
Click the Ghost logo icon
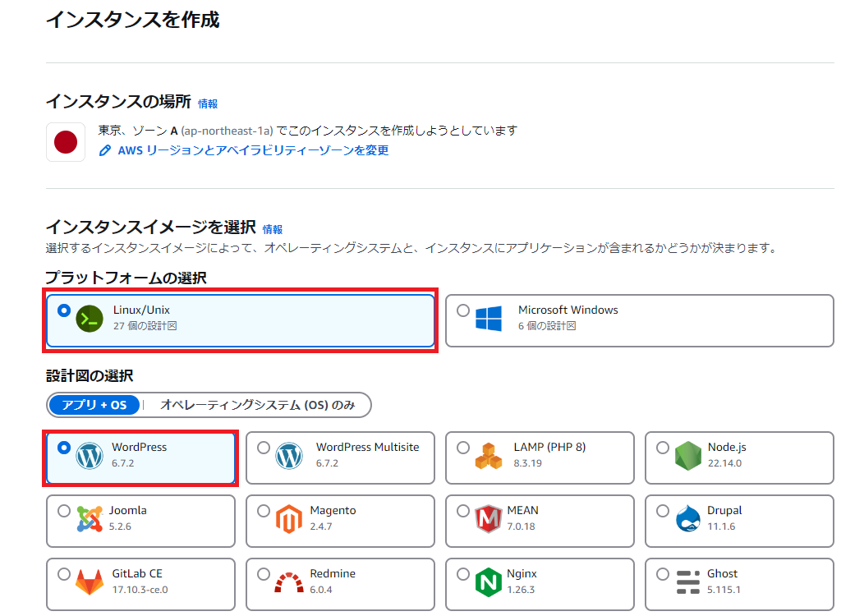pos(688,582)
